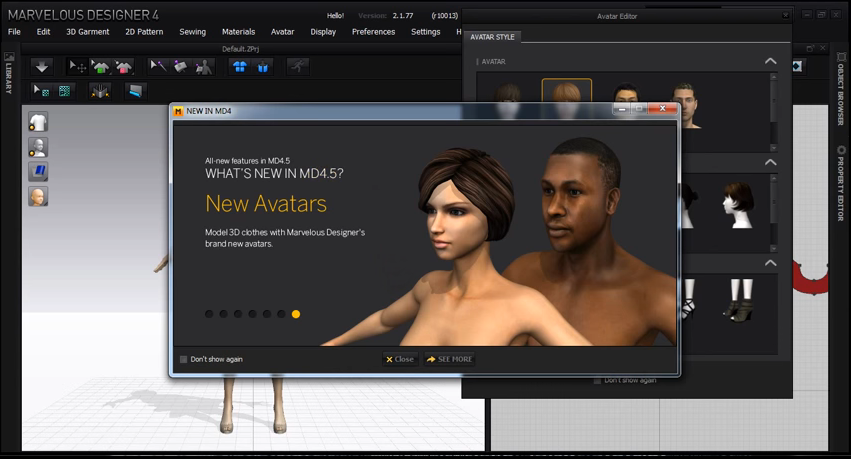Select the select/move arrow tool

click(77, 67)
